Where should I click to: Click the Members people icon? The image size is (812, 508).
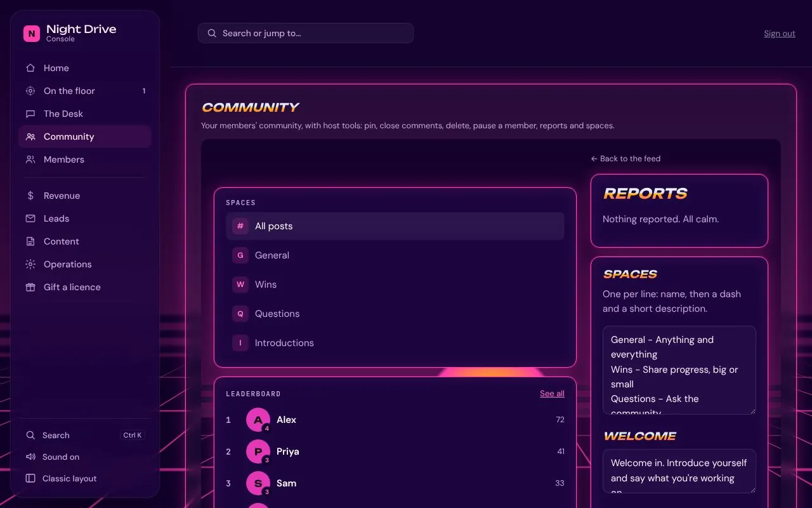[30, 159]
